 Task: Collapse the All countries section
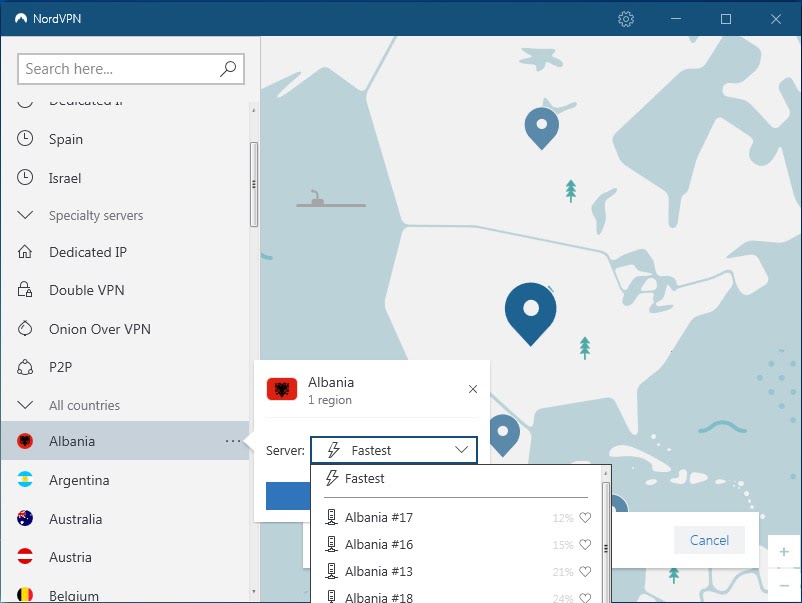pos(25,405)
